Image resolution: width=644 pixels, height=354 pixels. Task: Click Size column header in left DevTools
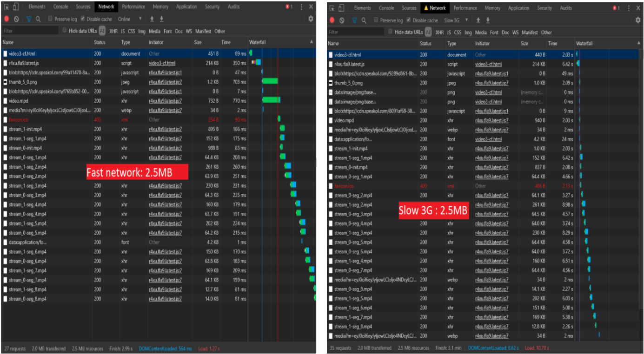(206, 42)
